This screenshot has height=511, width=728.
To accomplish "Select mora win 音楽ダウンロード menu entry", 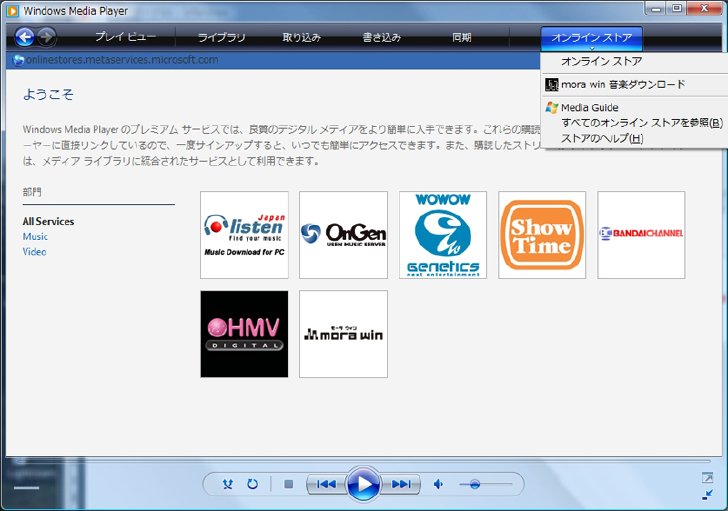I will 623,84.
